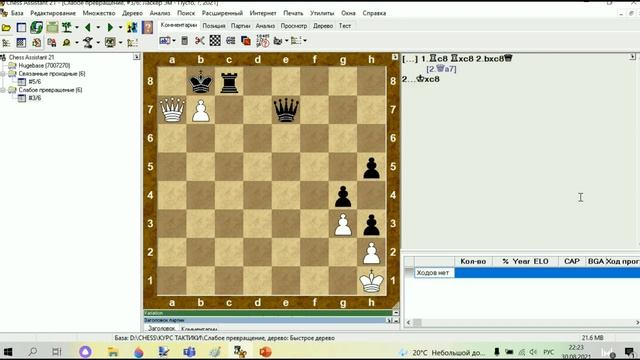
Task: Select the Chess Assistant 21 root node
Action: coord(31,57)
